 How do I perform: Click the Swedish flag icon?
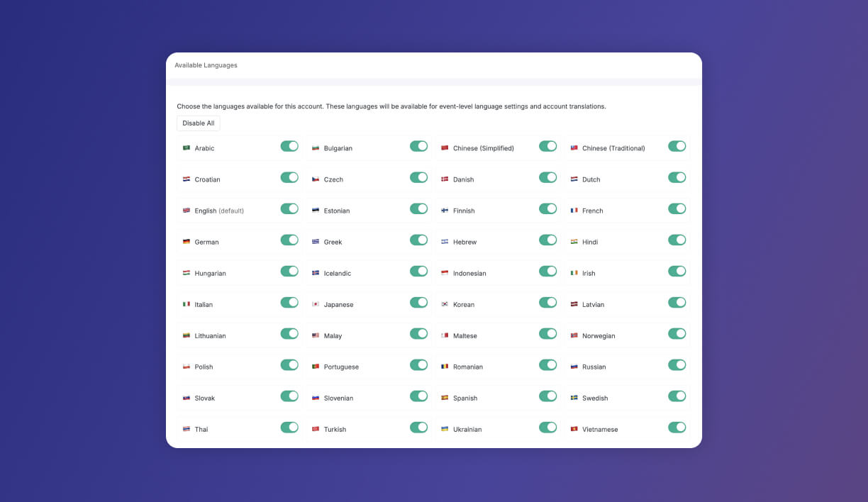(x=575, y=398)
